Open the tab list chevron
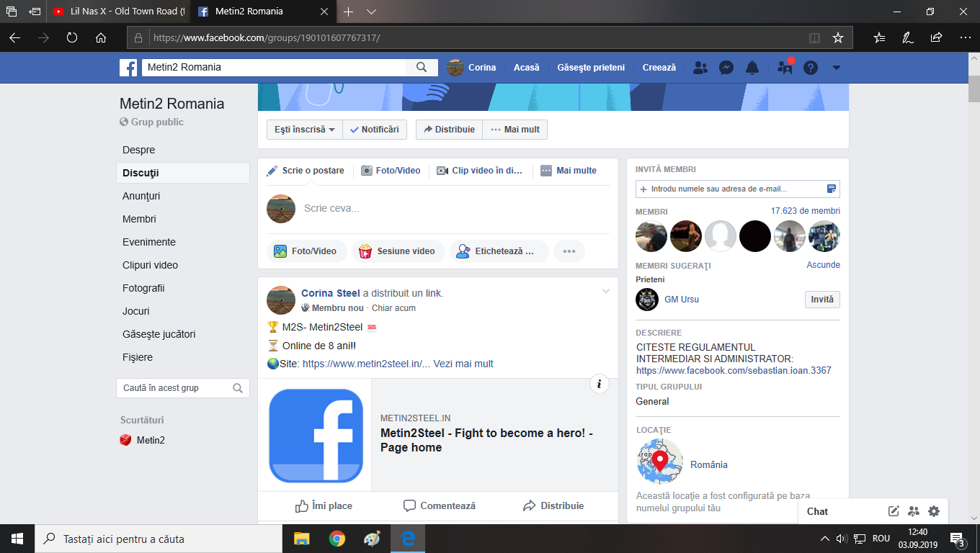 (372, 12)
